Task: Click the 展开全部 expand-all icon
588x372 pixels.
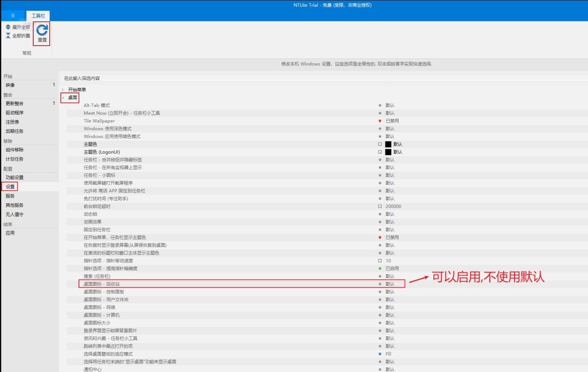Action: [8, 27]
